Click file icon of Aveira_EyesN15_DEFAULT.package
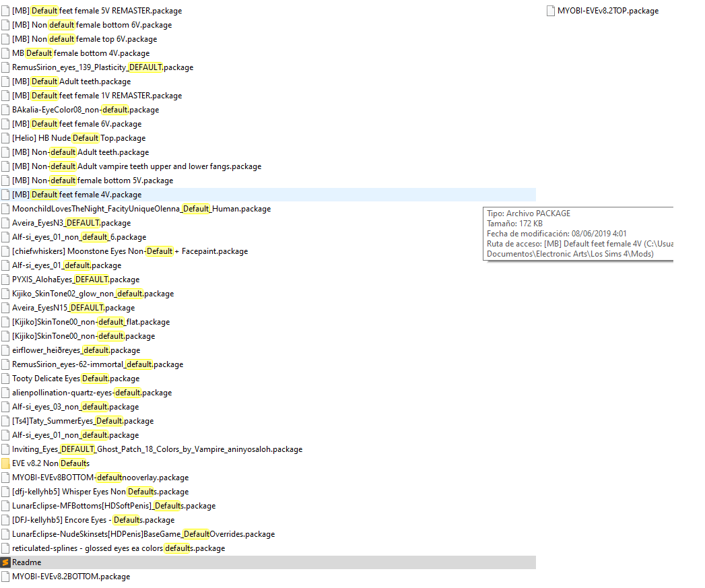 tap(5, 308)
